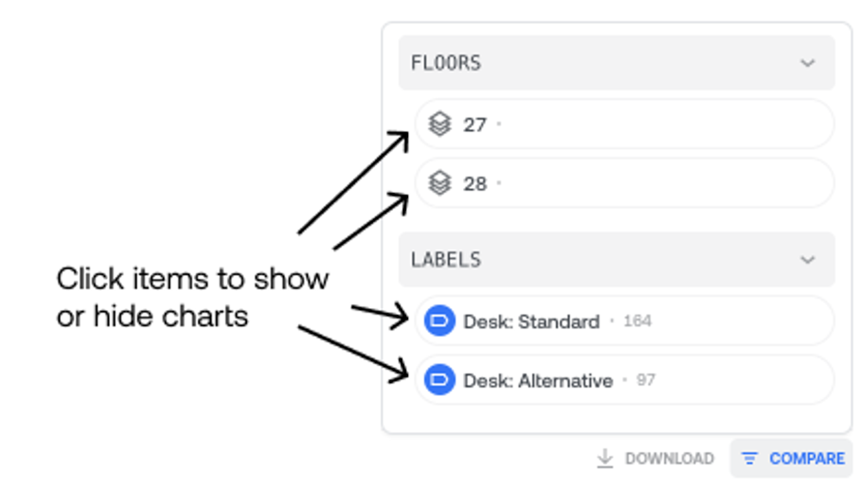This screenshot has width=868, height=490.
Task: Toggle the Desk: Standard chart row
Action: coord(624,321)
